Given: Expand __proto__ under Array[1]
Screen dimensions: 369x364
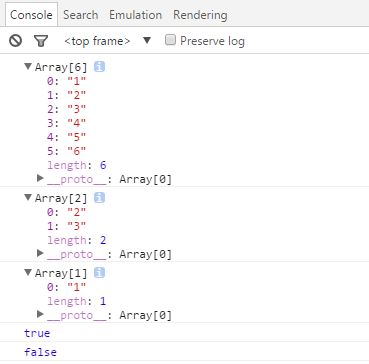Looking at the screenshot, I should point(40,314).
